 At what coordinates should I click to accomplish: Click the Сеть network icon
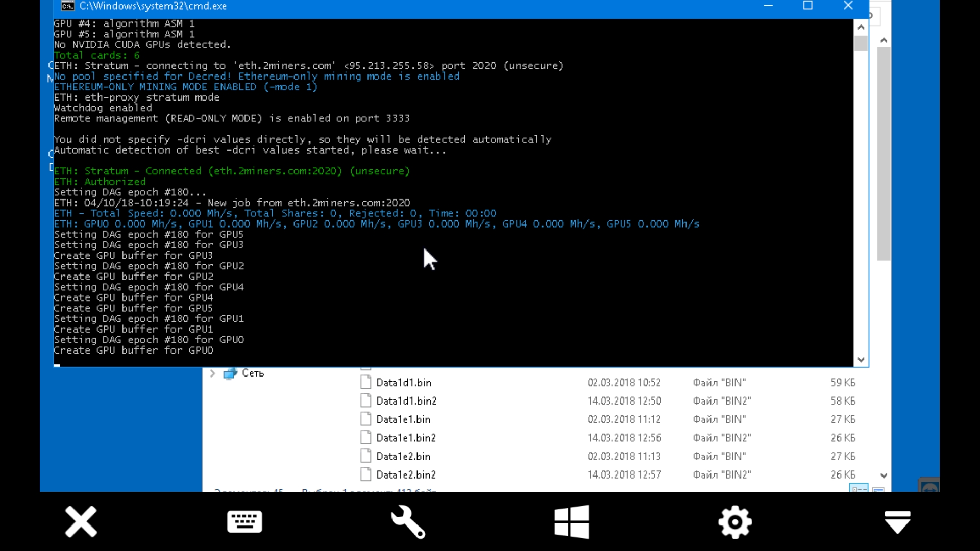[x=231, y=373]
